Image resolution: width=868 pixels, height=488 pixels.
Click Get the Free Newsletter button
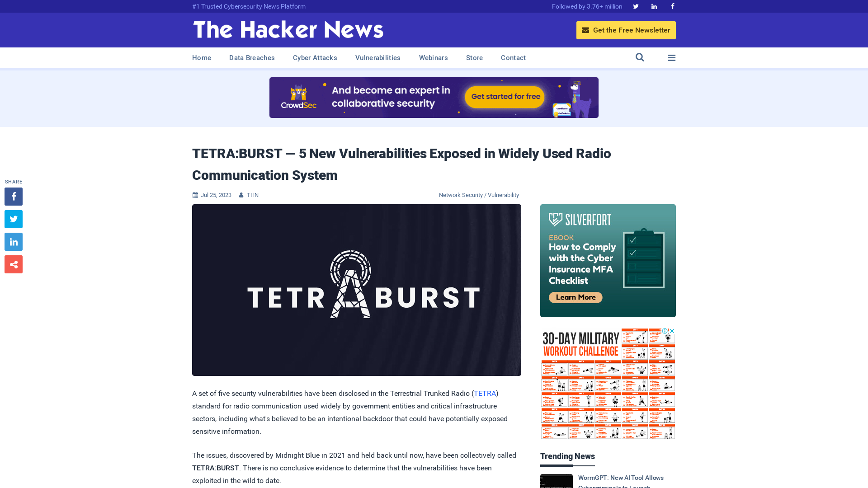626,30
